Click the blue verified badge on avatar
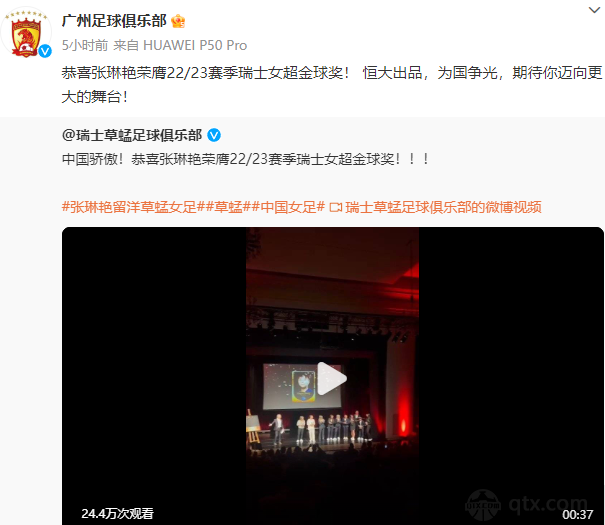This screenshot has height=525, width=605. click(45, 51)
